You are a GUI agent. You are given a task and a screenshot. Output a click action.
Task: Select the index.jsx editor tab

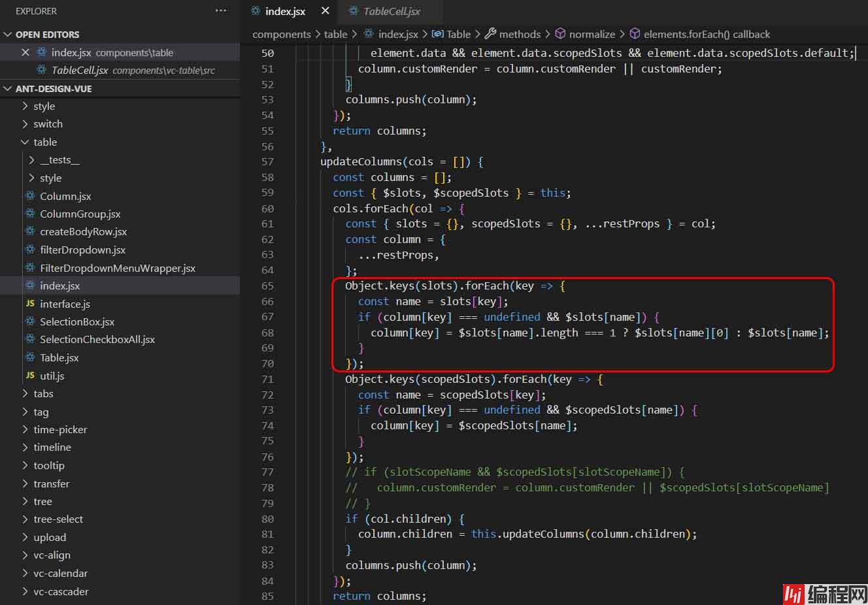tap(285, 11)
